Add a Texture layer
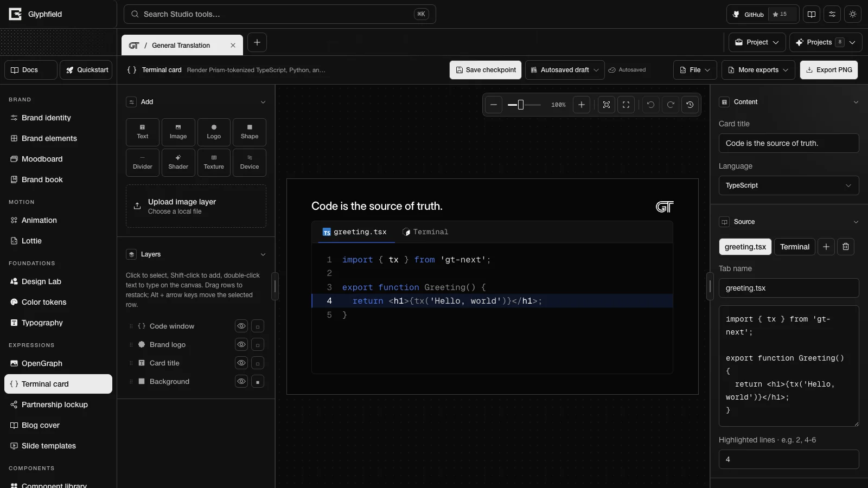This screenshot has width=868, height=488. coord(214,163)
